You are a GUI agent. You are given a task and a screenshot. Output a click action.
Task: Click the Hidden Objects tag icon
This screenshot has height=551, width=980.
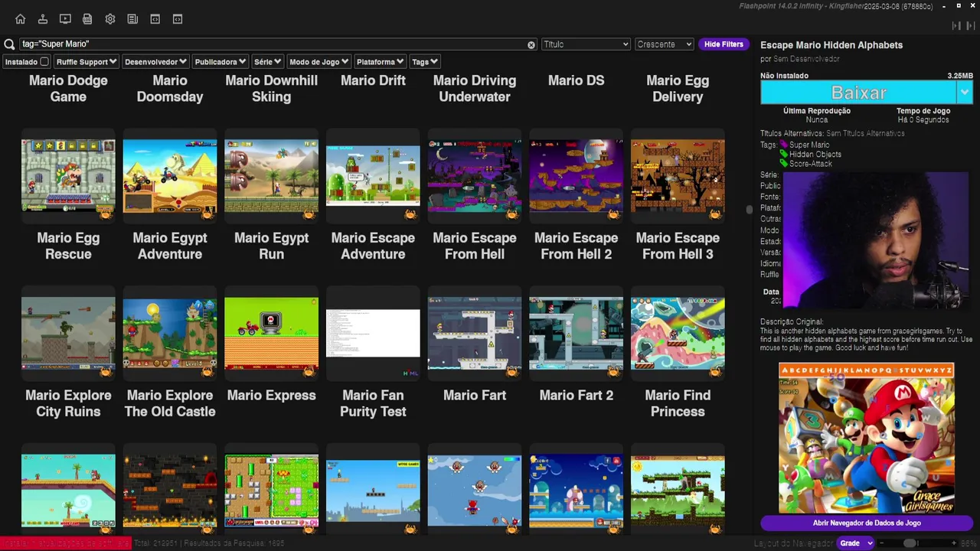click(784, 154)
